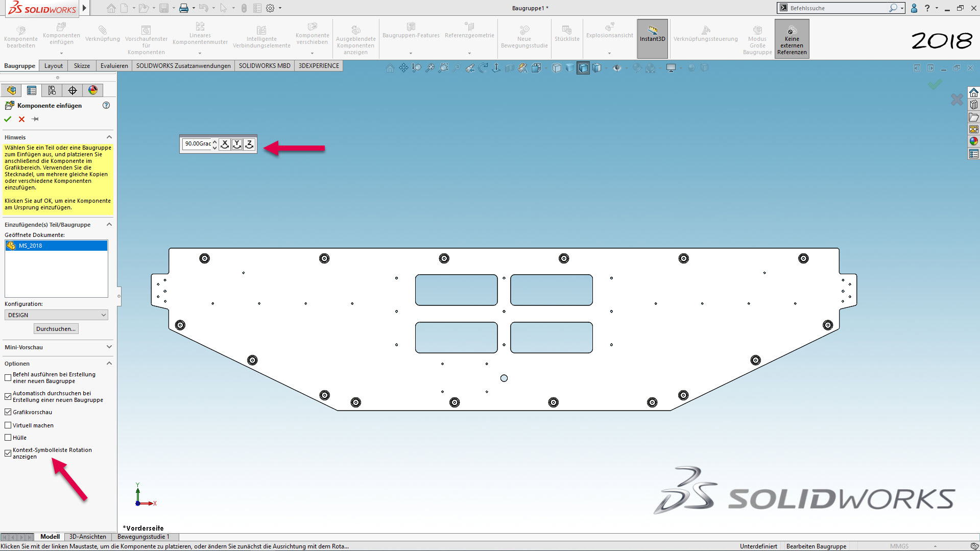Open Bewegungsstudie 1 tab
980x551 pixels.
(144, 537)
